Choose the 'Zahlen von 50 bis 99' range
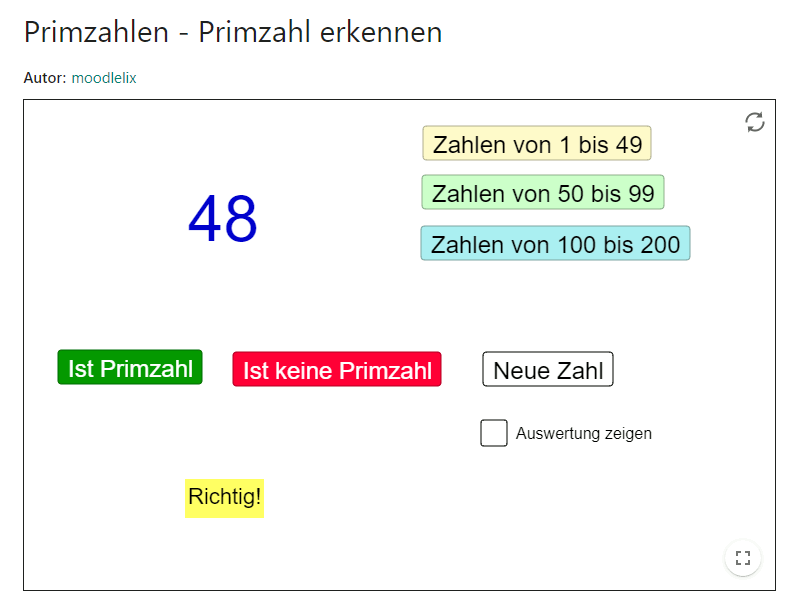This screenshot has height=610, width=796. point(543,193)
